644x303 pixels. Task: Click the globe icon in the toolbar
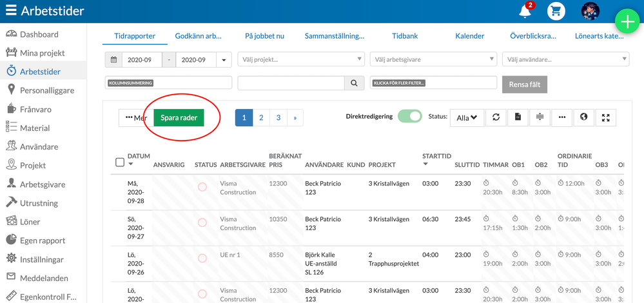point(583,117)
